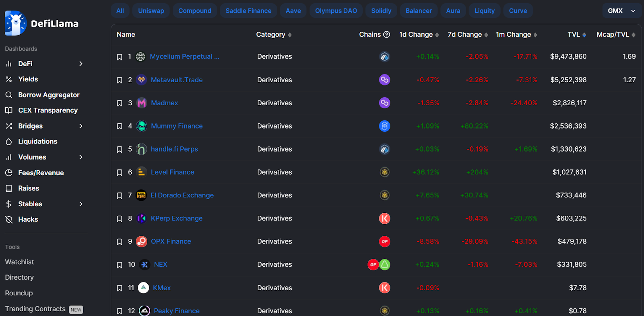Sort table by Mcap/TVL column
644x316 pixels.
tap(616, 35)
